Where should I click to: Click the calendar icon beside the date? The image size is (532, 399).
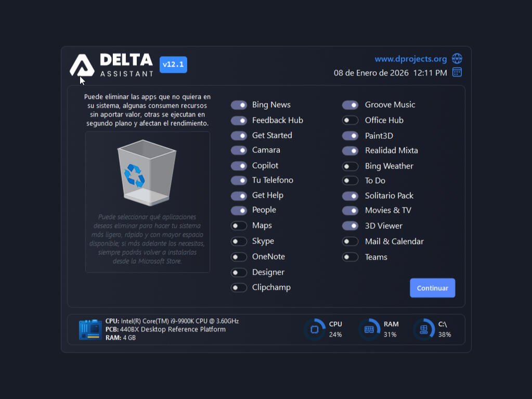tap(457, 72)
